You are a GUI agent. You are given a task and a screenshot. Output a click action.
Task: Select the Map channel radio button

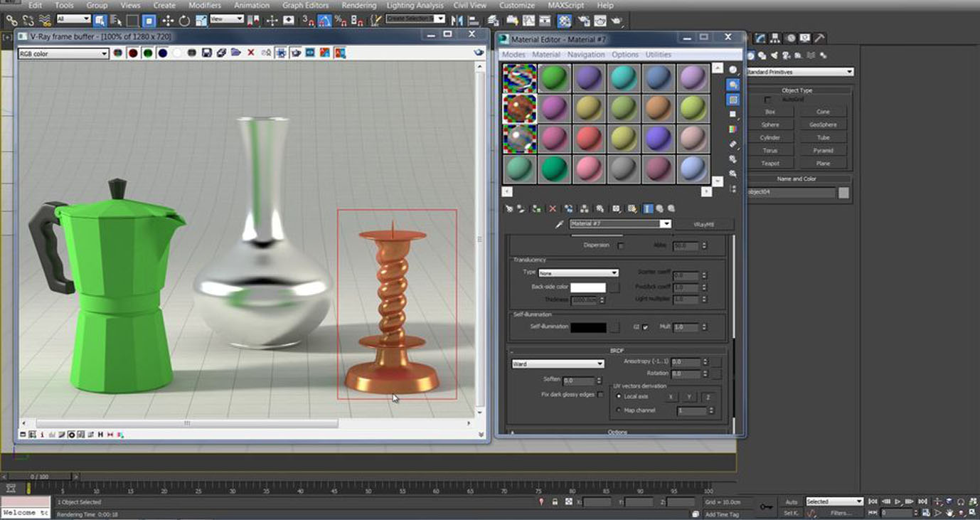[x=619, y=410]
